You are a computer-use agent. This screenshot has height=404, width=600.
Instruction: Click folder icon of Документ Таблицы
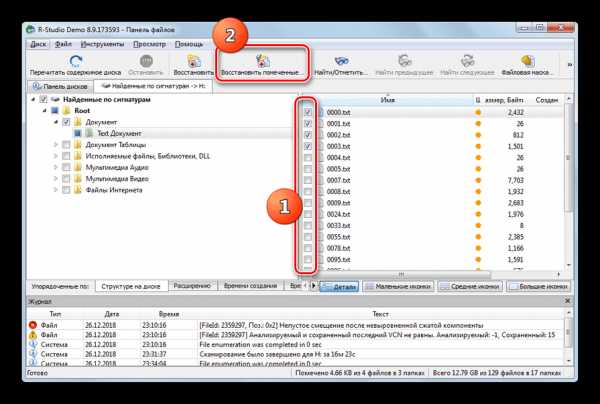78,145
